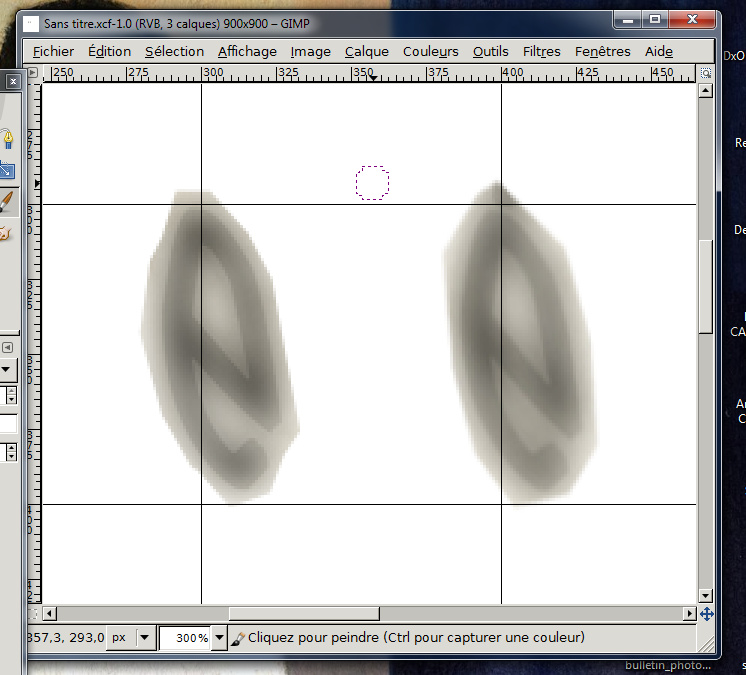746x675 pixels.
Task: Open the Aide menu
Action: [658, 51]
